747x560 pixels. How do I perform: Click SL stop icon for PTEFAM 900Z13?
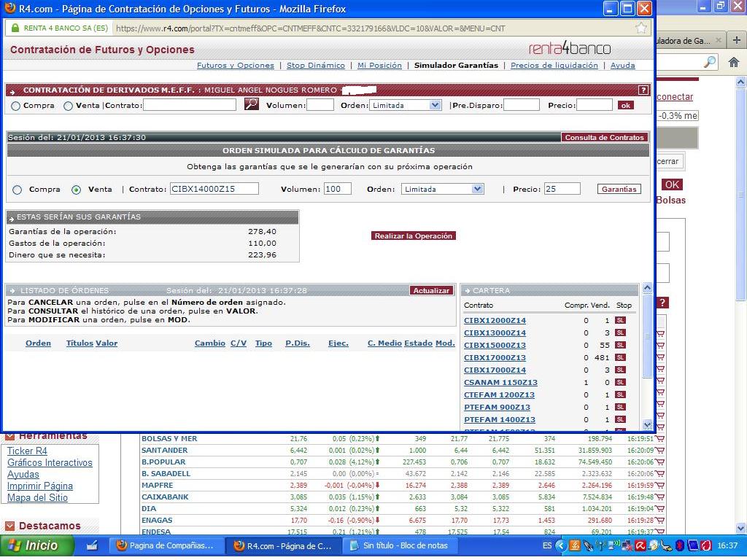tap(620, 407)
